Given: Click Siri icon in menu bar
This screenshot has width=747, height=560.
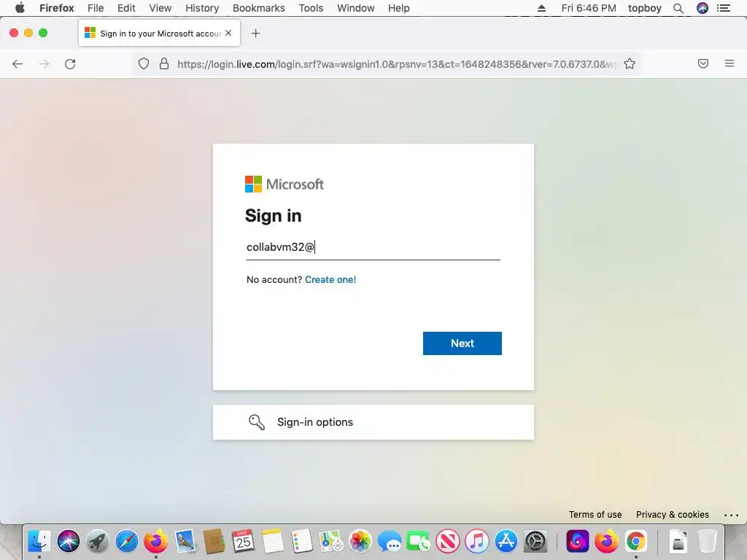Looking at the screenshot, I should pyautogui.click(x=703, y=8).
